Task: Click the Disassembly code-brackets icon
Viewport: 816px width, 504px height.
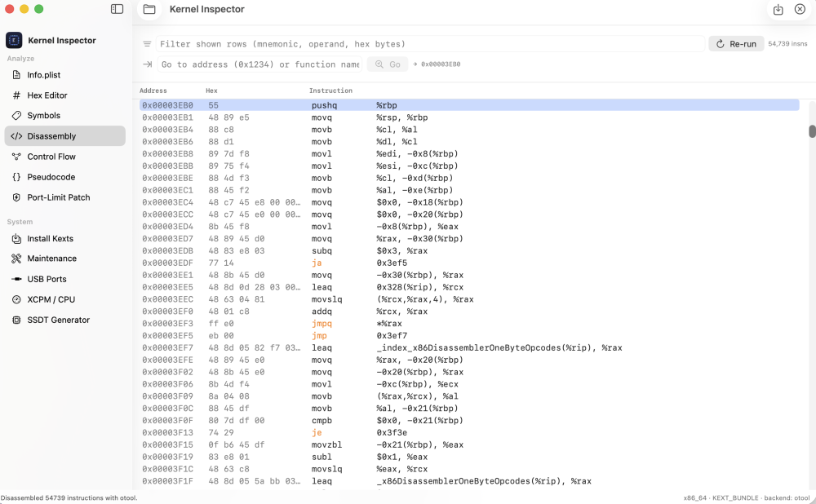Action: [16, 136]
